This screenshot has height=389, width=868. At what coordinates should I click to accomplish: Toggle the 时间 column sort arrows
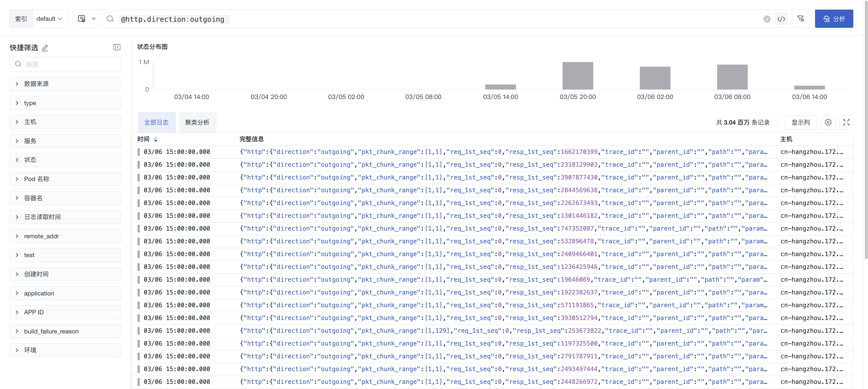[156, 139]
